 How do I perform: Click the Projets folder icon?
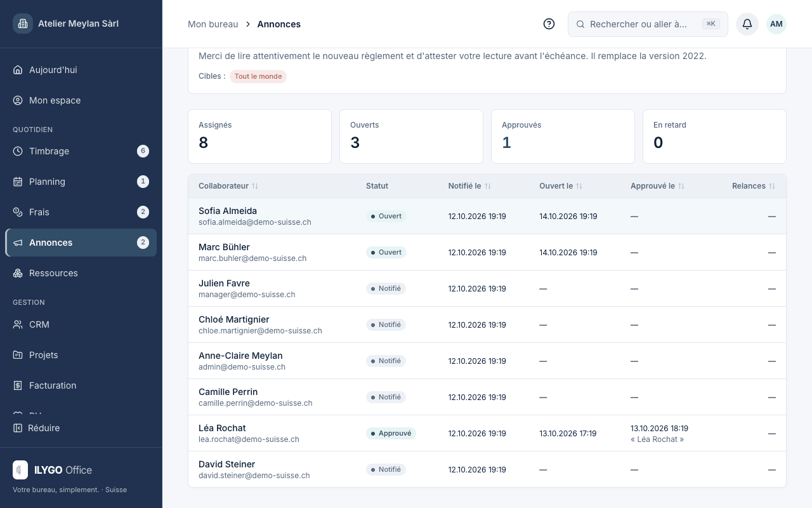tap(18, 355)
